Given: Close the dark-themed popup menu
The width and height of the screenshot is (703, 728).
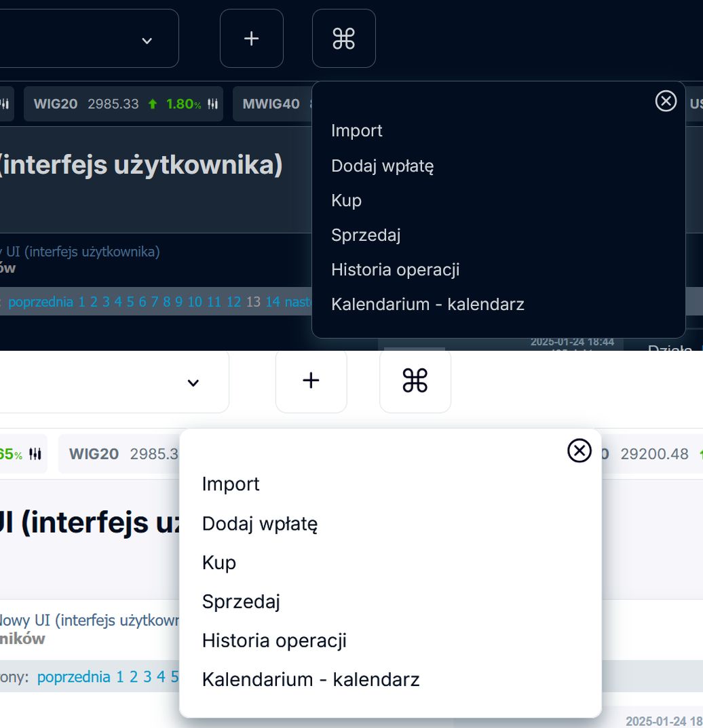Looking at the screenshot, I should click(x=666, y=101).
